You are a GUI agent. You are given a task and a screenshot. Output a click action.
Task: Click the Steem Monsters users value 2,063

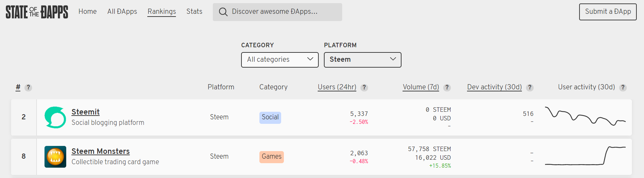359,153
